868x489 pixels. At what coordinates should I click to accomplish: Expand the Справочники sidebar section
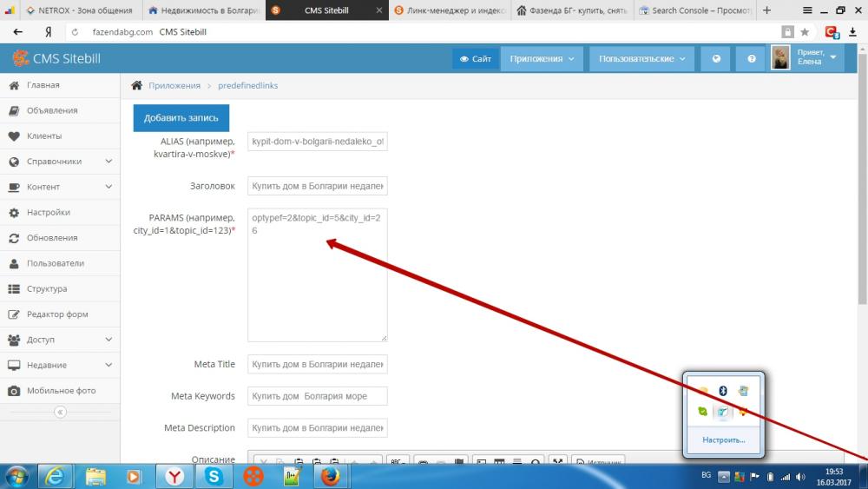click(x=60, y=162)
